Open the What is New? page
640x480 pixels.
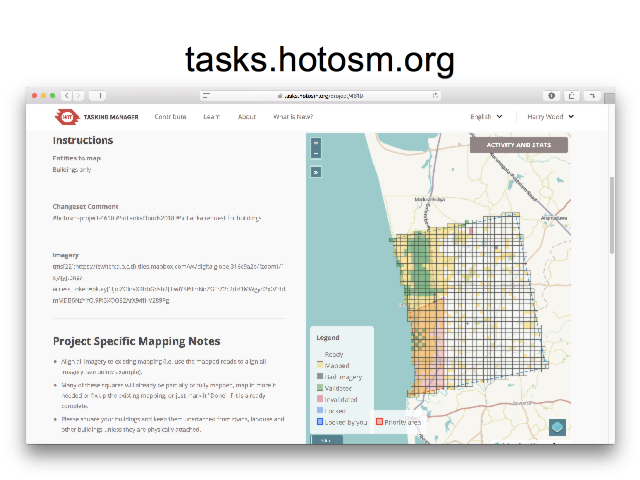pyautogui.click(x=293, y=117)
